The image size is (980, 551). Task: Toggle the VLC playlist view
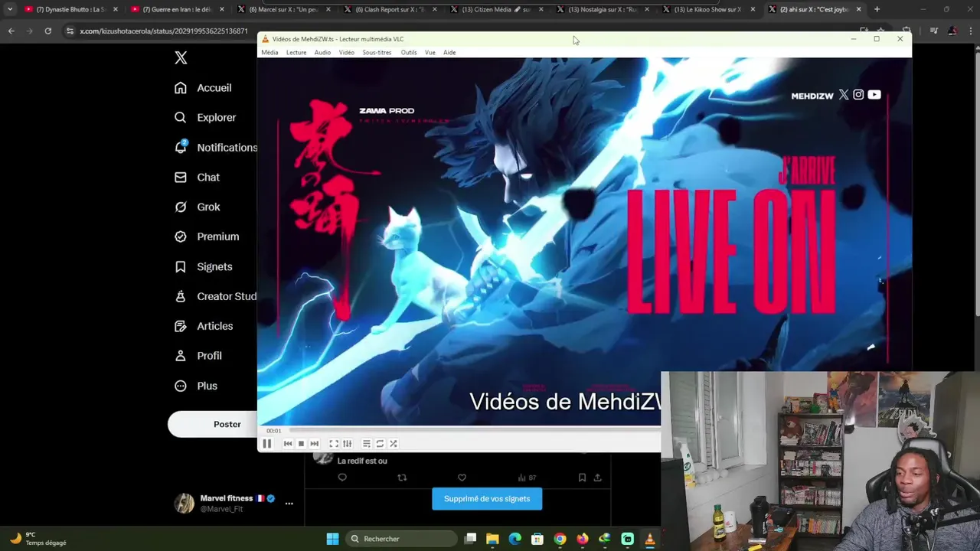point(367,444)
